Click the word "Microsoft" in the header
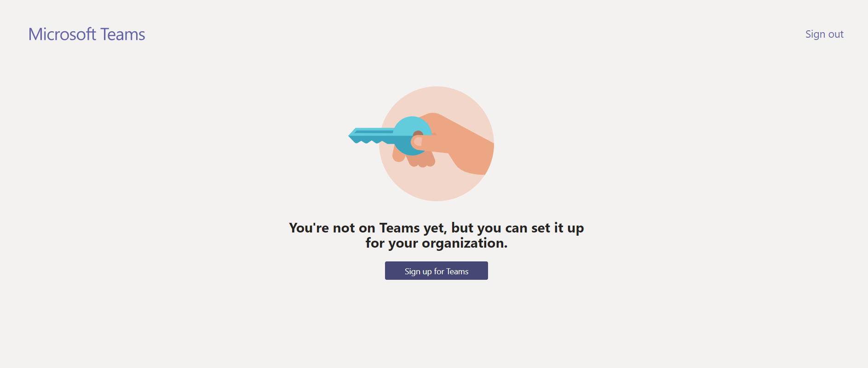The width and height of the screenshot is (868, 368). coord(62,34)
